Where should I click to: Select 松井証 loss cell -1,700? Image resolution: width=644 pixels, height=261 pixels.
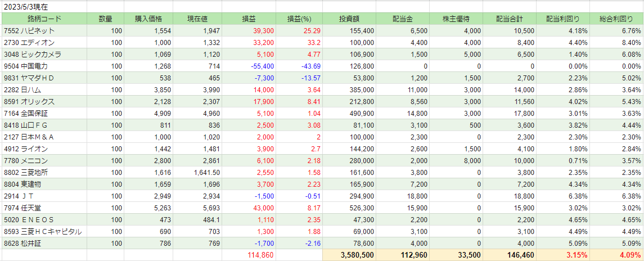(249, 243)
